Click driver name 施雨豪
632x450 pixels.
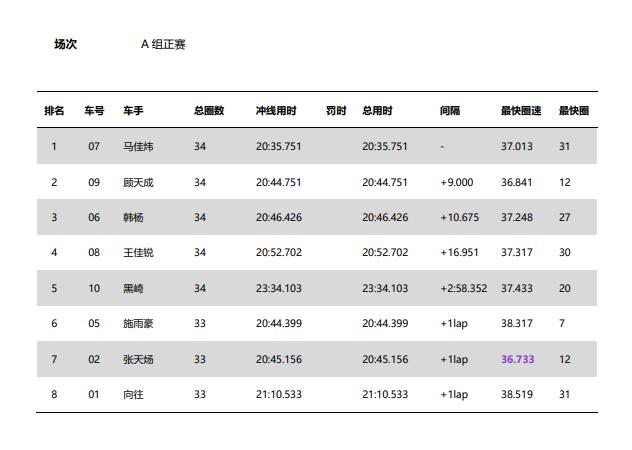(x=138, y=323)
